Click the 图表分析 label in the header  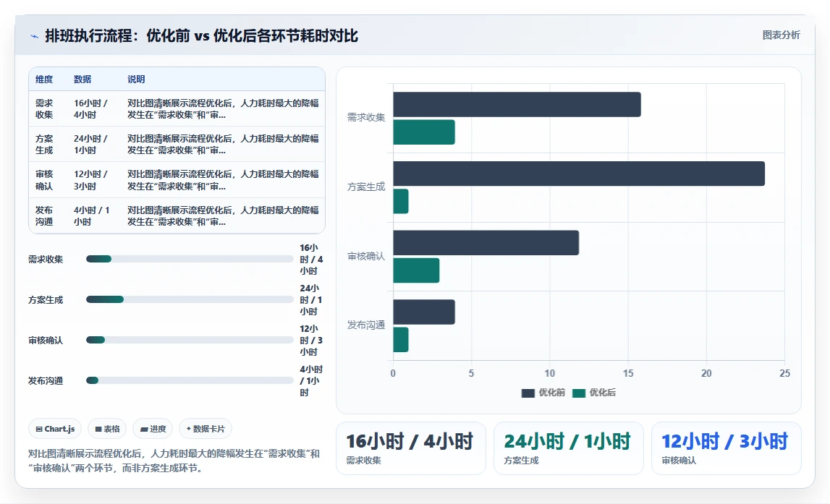point(781,35)
